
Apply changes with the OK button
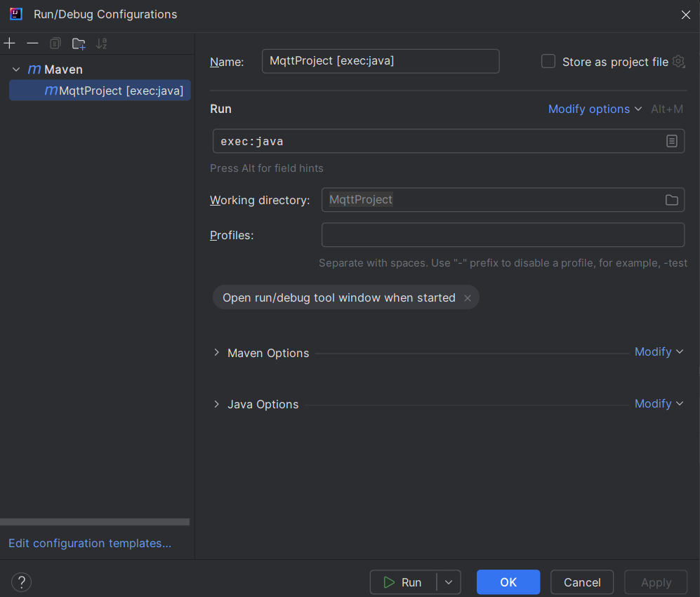coord(508,582)
